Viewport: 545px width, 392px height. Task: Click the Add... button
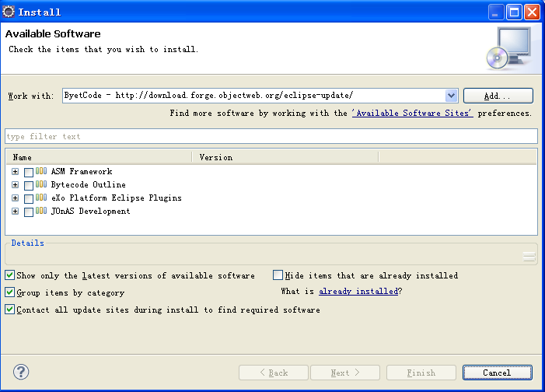[498, 96]
